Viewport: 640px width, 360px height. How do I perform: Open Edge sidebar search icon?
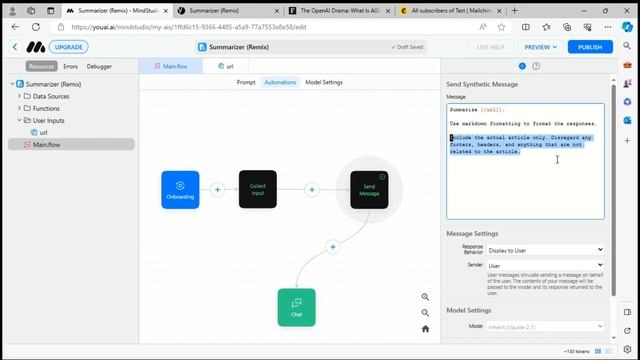tap(627, 46)
